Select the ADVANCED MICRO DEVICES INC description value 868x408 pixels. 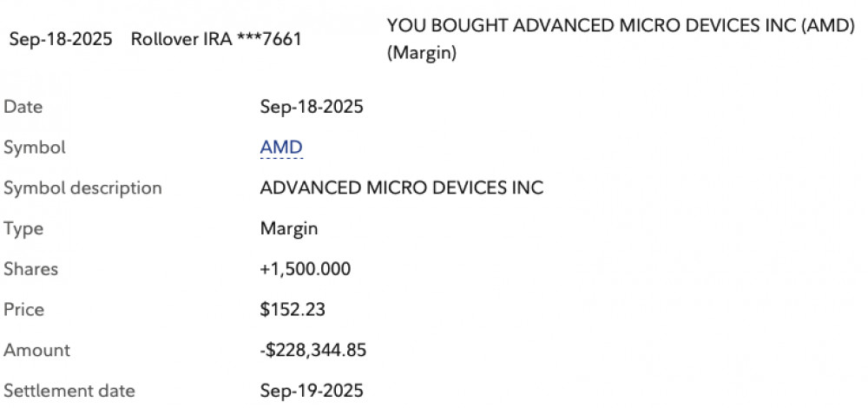click(x=402, y=188)
